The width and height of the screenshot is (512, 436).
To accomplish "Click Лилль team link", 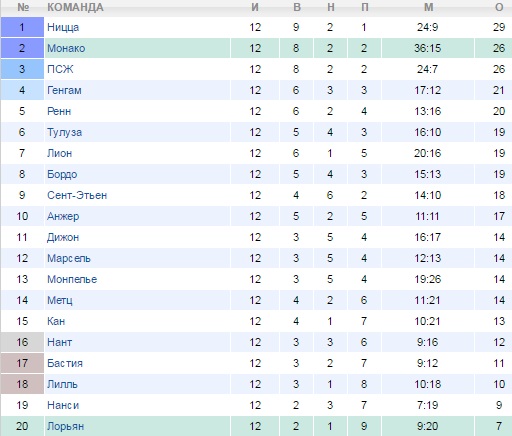I will [62, 384].
